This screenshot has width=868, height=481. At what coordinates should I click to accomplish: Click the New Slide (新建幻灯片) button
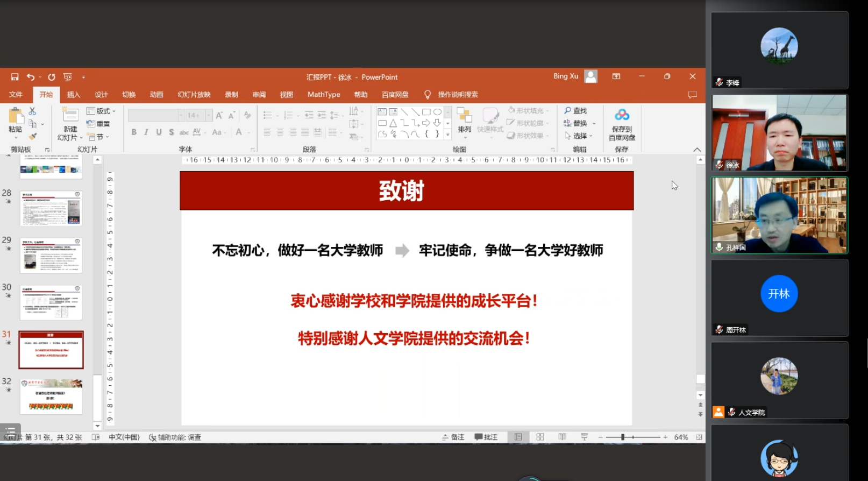coord(70,123)
